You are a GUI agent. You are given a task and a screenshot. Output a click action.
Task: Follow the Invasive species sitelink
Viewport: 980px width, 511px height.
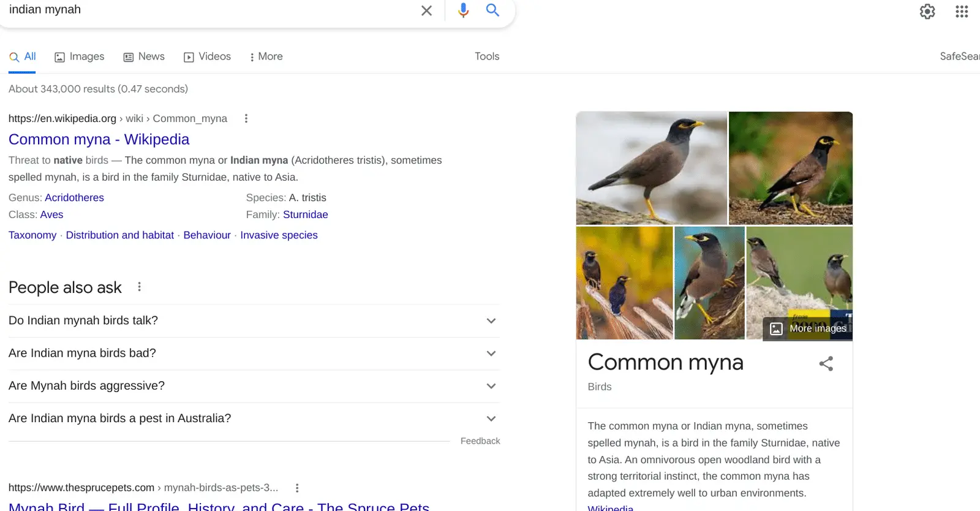[279, 235]
